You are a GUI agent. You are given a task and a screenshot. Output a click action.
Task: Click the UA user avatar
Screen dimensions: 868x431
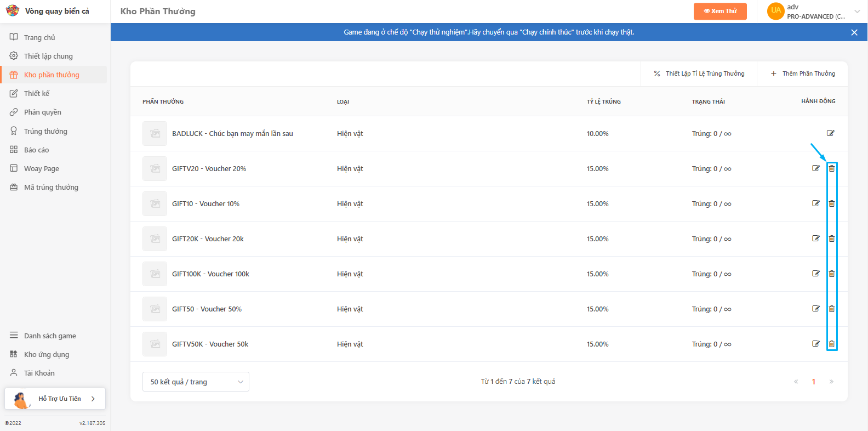tap(776, 11)
